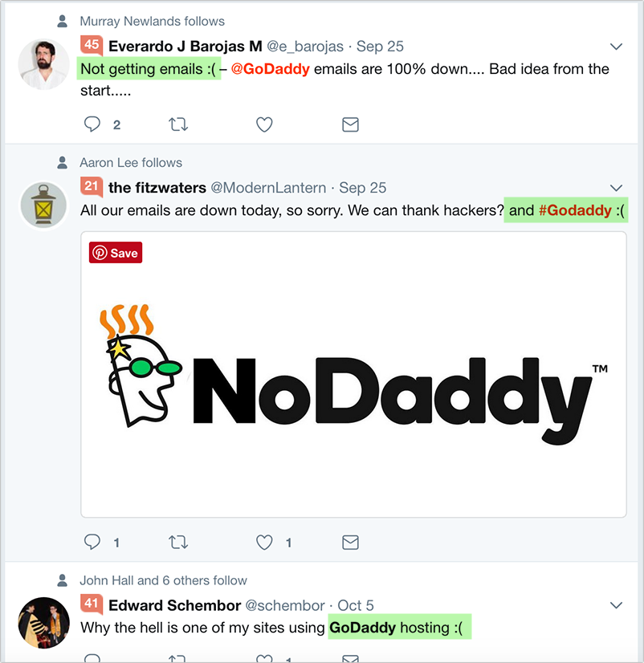Like the tweet about GoDaddy emails 100% down
The width and height of the screenshot is (644, 663).
264,124
